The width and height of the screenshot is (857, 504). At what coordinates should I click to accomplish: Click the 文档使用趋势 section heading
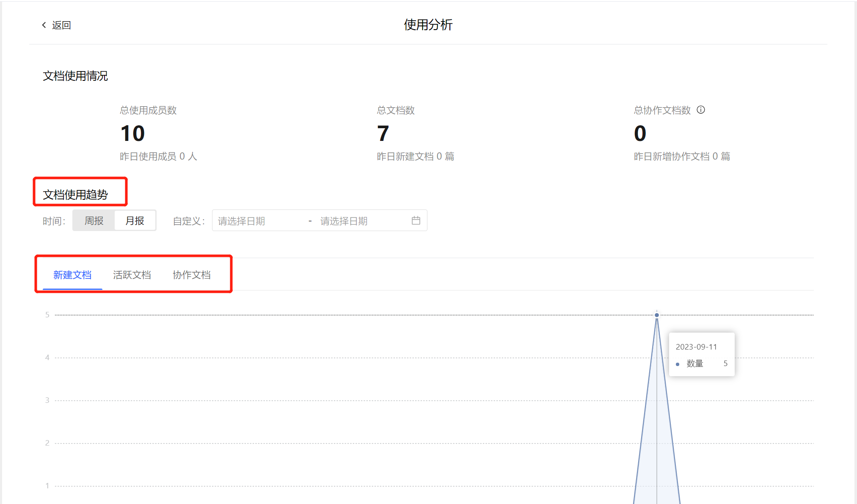pos(75,195)
